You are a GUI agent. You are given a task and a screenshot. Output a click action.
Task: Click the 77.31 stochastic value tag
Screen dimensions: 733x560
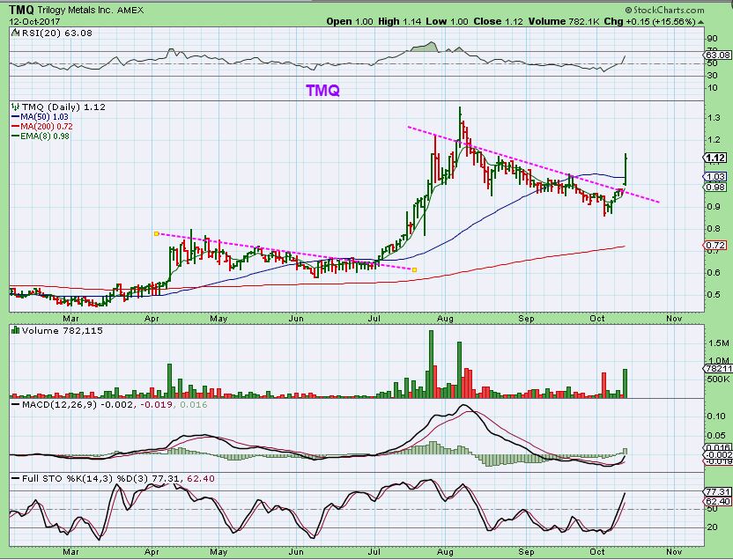pos(717,491)
